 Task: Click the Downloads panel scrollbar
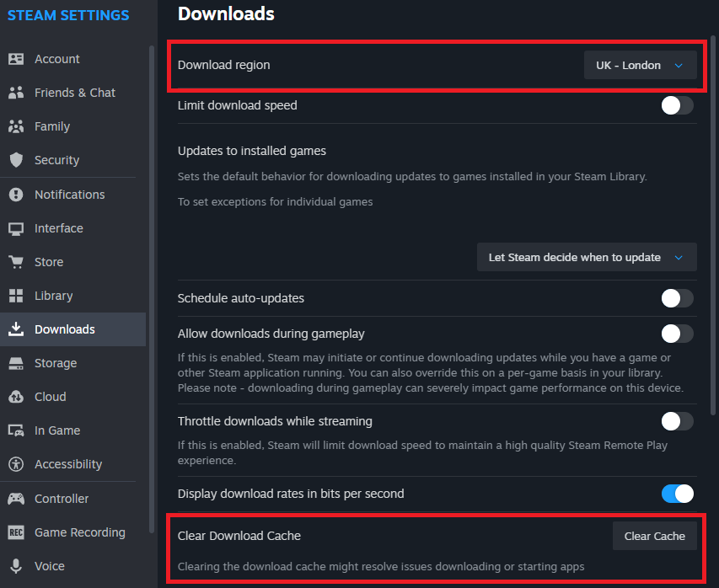tap(712, 225)
